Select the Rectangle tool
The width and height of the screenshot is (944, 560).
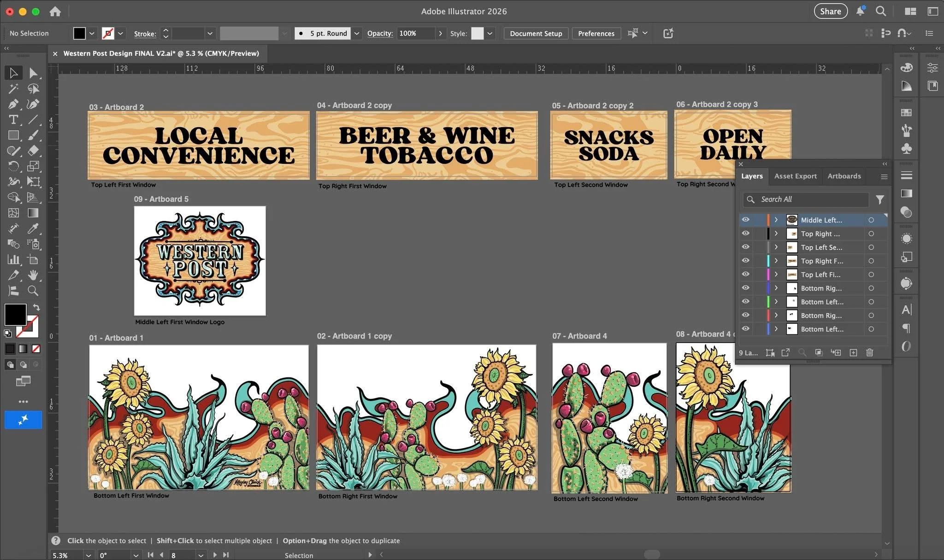tap(13, 135)
